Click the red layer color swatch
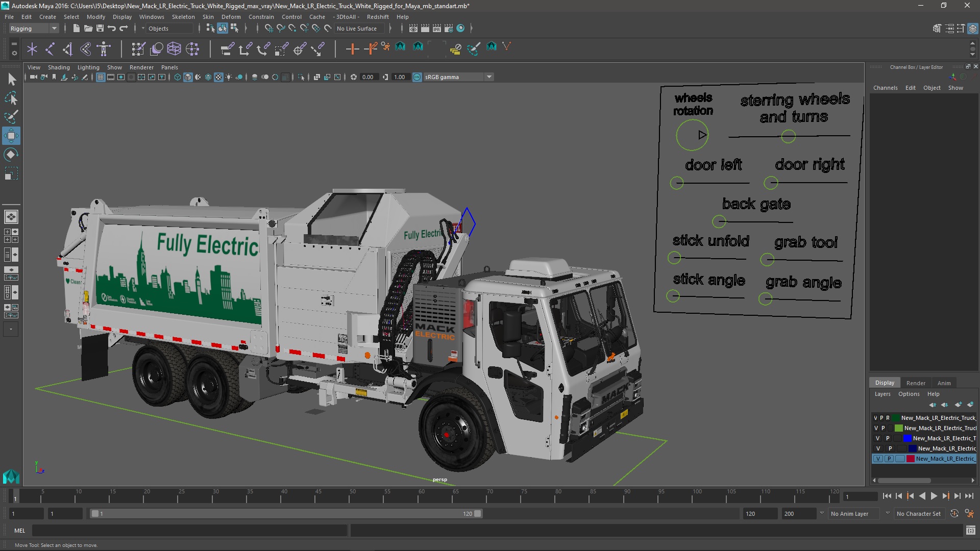 point(911,459)
